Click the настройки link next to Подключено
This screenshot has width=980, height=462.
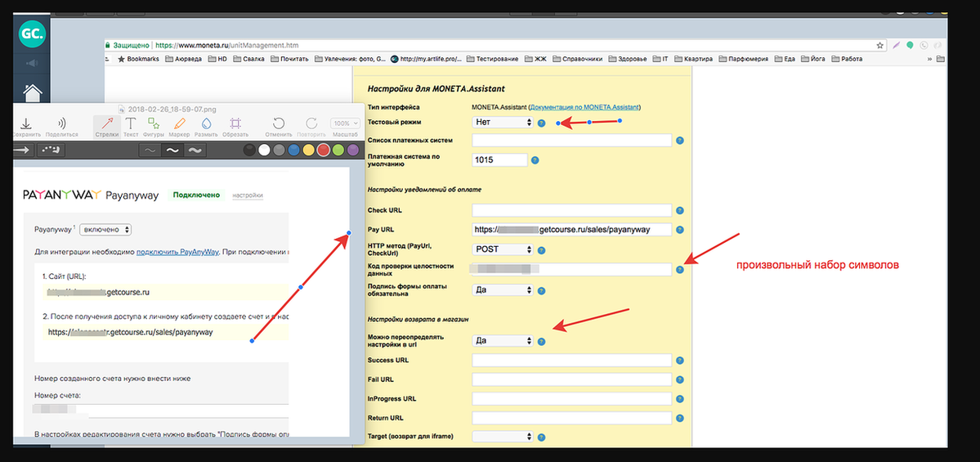click(x=248, y=195)
